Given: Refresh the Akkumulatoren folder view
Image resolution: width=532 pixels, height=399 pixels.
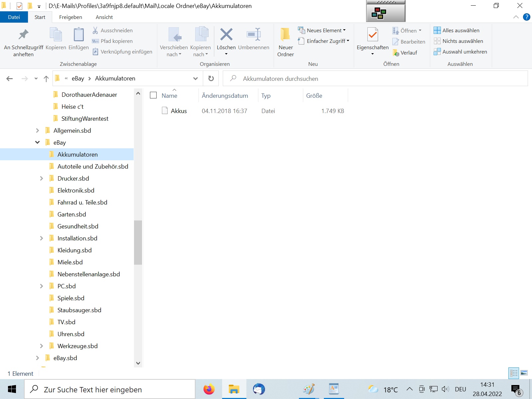Looking at the screenshot, I should pyautogui.click(x=211, y=78).
